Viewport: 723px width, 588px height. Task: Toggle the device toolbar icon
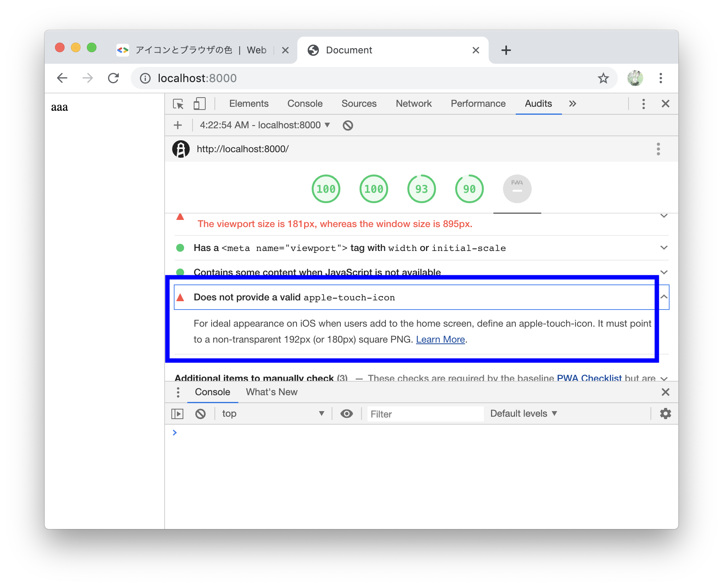(199, 103)
